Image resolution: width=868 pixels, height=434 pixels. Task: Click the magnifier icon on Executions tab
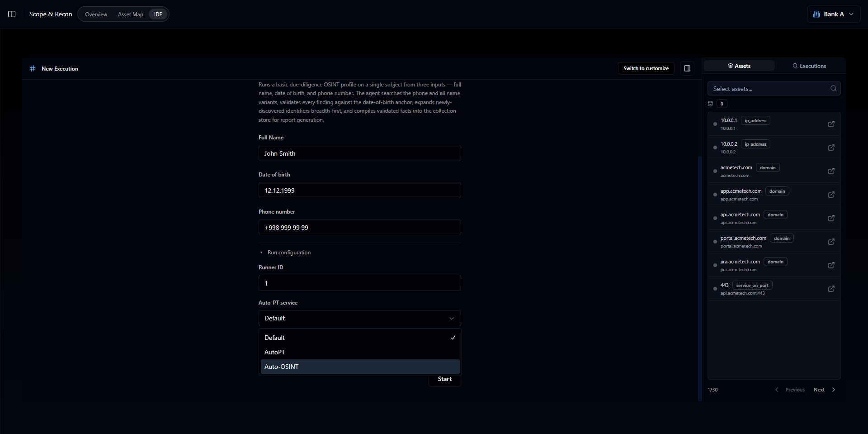coord(795,66)
